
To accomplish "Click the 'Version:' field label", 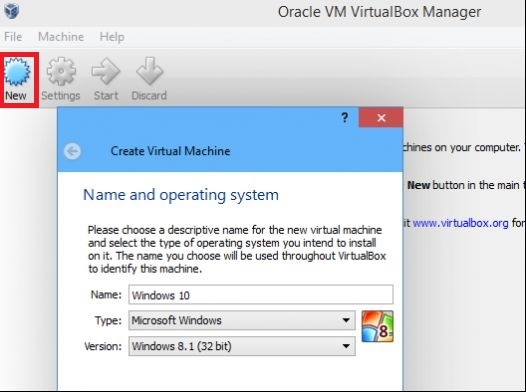I will (103, 346).
